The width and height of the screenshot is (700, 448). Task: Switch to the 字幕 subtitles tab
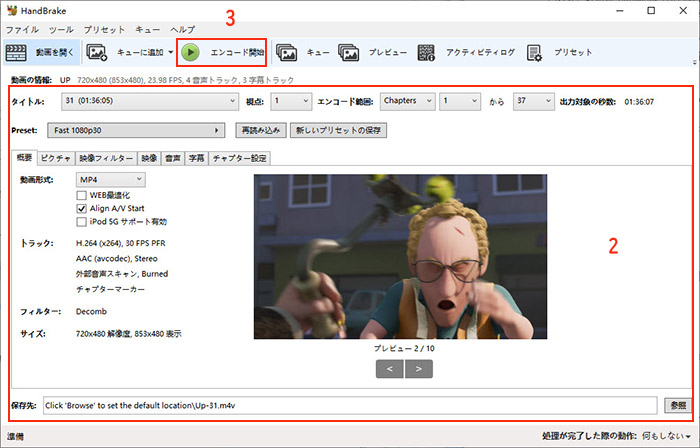tap(196, 158)
